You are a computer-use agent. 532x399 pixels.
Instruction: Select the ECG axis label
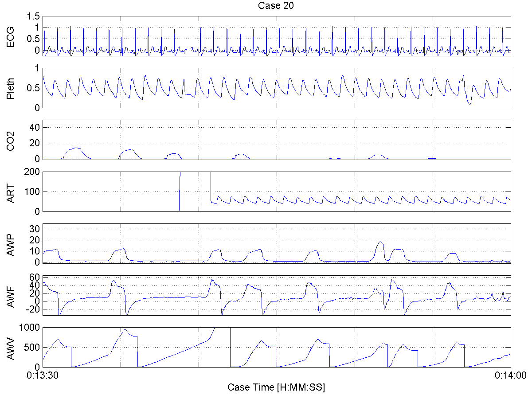(10, 36)
